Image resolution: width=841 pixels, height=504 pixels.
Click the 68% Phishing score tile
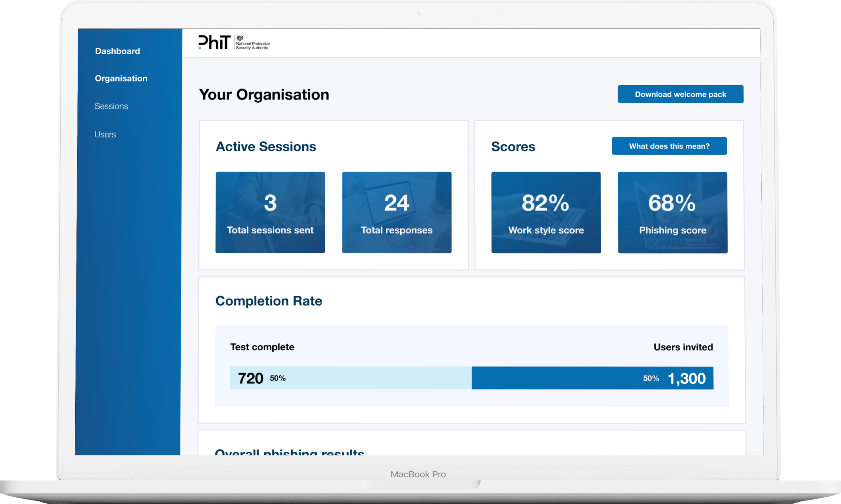tap(672, 212)
